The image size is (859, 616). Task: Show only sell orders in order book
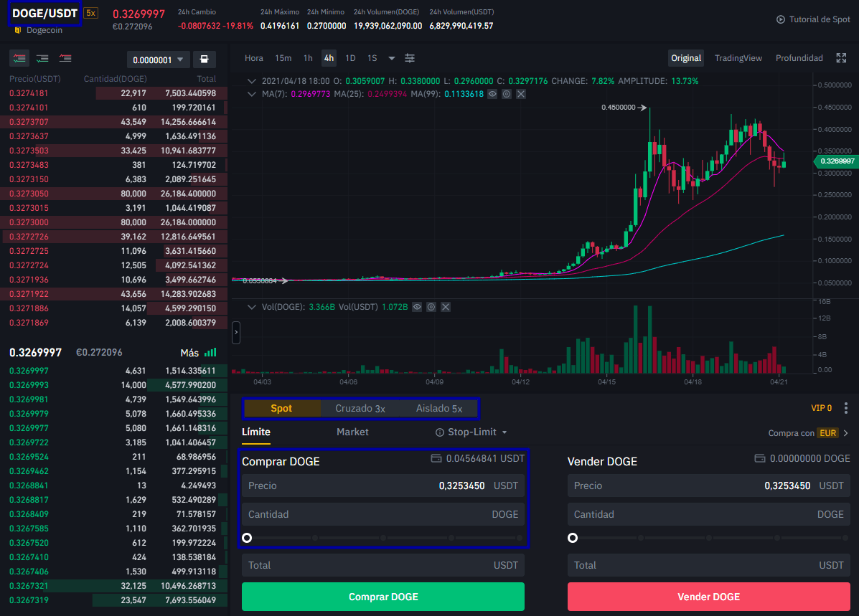[65, 58]
